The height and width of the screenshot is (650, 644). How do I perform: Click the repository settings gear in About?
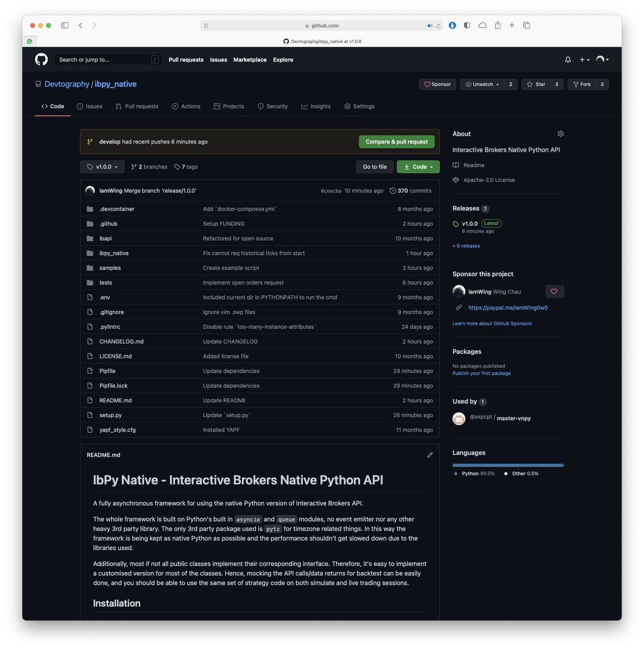click(x=561, y=134)
